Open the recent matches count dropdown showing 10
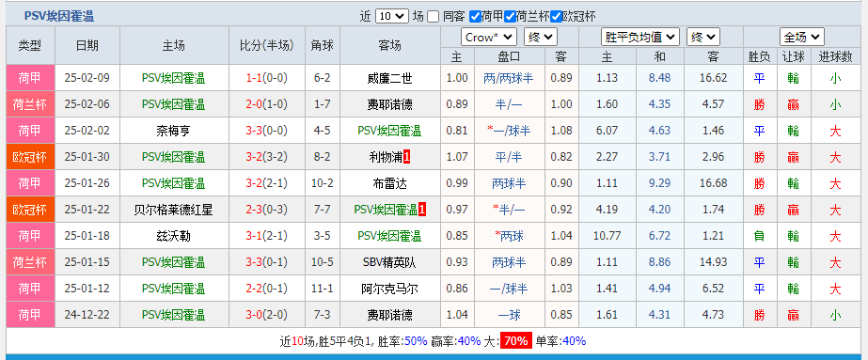The width and height of the screenshot is (868, 360). coord(392,17)
